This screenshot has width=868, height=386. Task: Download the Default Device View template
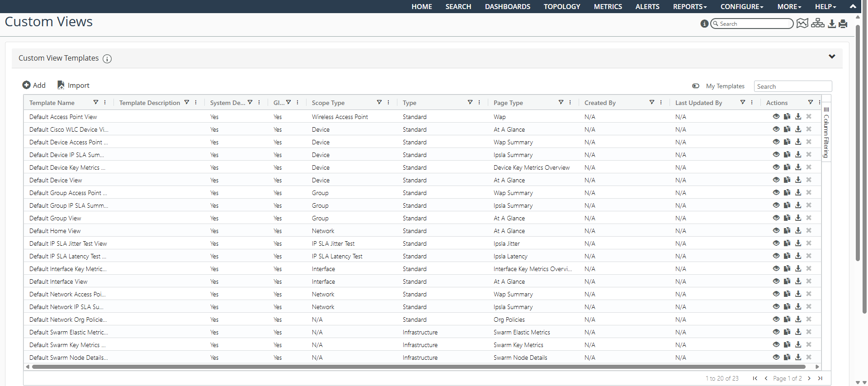798,180
